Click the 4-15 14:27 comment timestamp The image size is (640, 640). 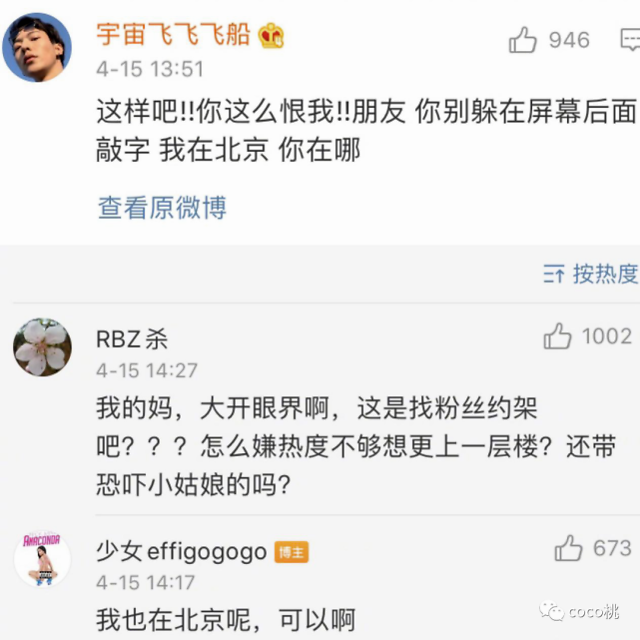click(x=147, y=370)
